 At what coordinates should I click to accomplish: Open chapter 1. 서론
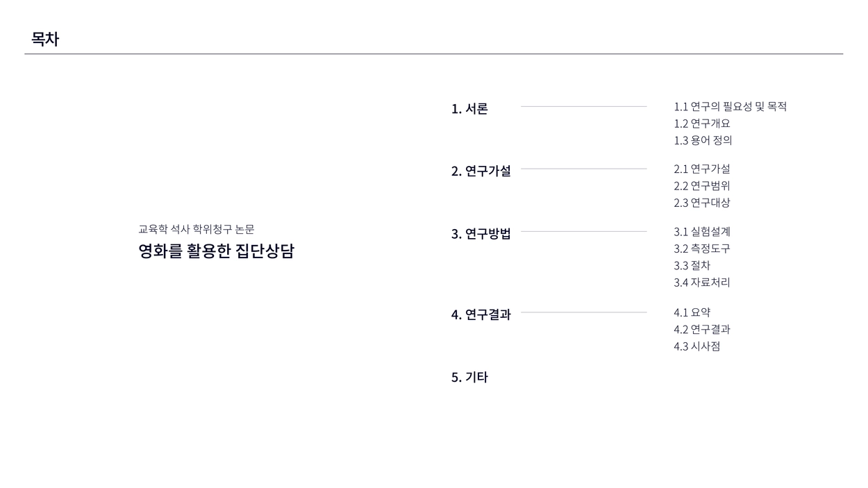(469, 109)
